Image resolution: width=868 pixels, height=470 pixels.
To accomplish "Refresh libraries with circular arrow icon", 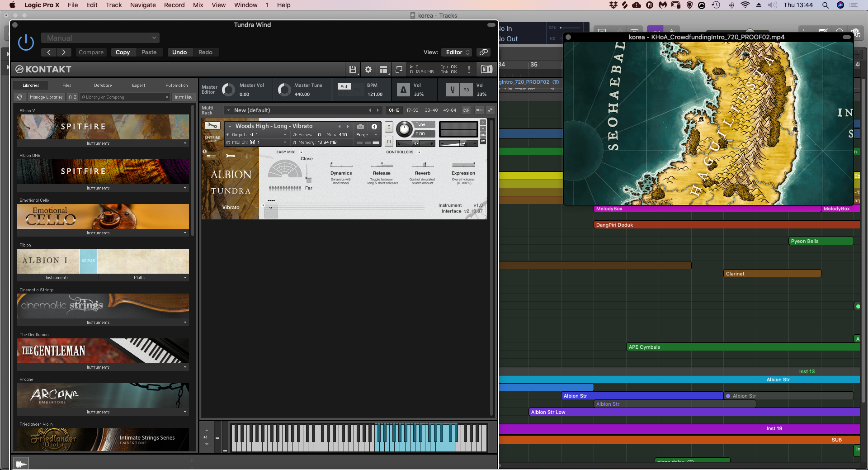I will (x=19, y=97).
